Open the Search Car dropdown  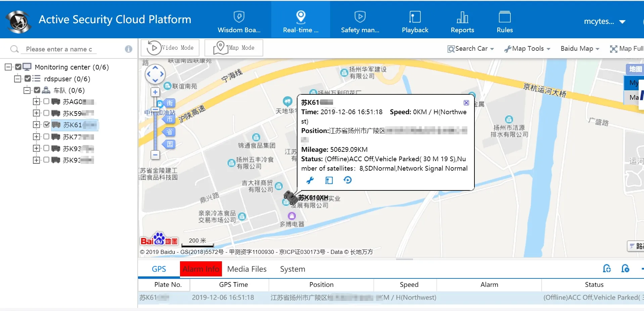click(471, 49)
